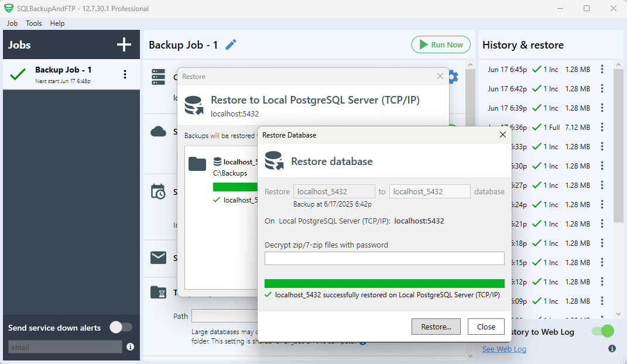Click Close in Restore Database dialog

pos(486,327)
